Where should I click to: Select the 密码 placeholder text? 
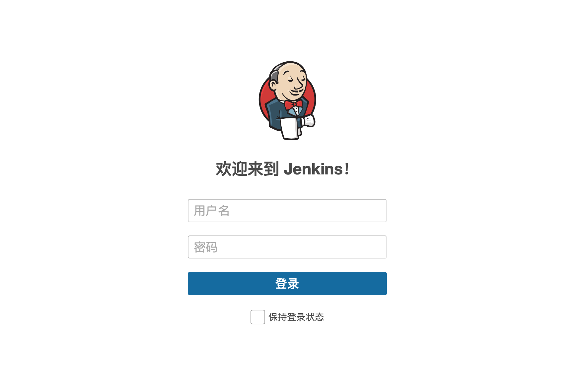point(206,247)
